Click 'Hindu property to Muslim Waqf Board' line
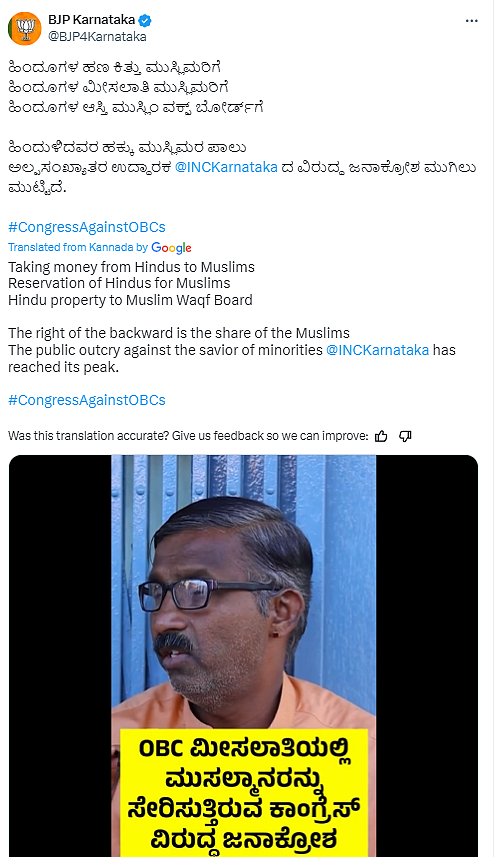 130,300
